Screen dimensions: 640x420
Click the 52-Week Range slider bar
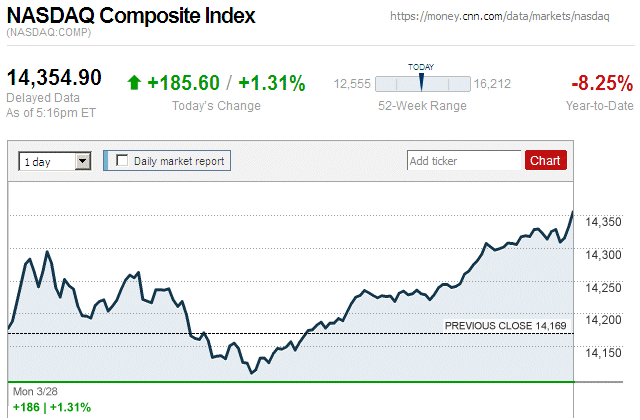coord(421,84)
